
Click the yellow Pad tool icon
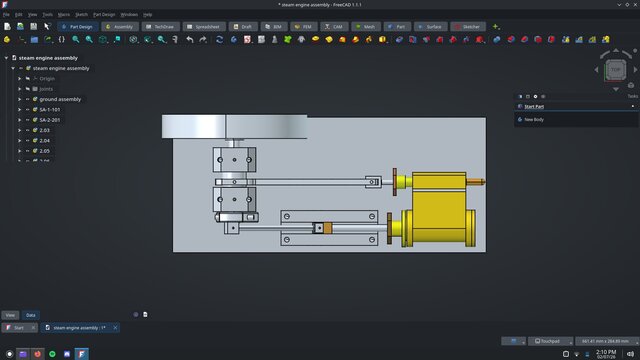pyautogui.click(x=315, y=40)
